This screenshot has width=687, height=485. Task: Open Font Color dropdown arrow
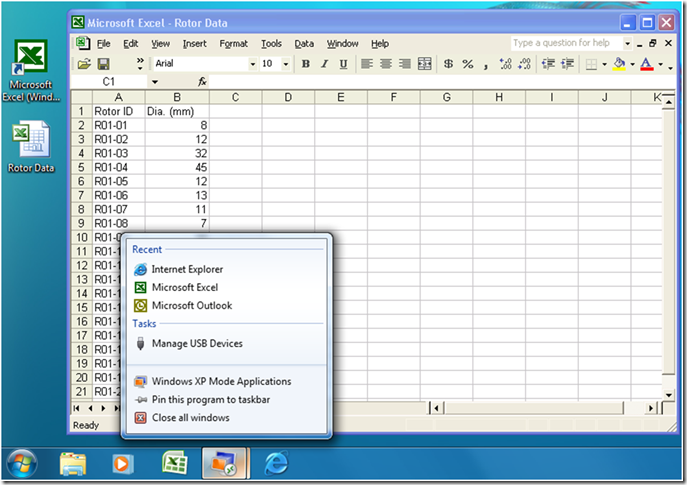(x=660, y=64)
